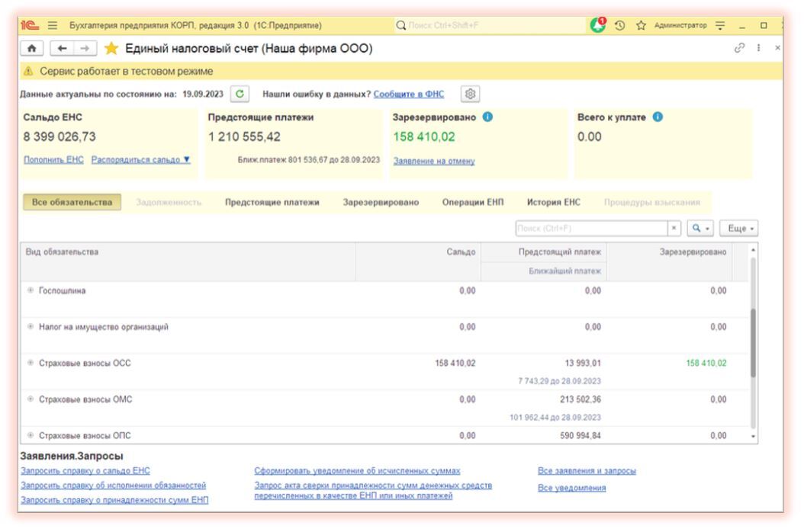Click the magnifier search dropdown button
The height and width of the screenshot is (532, 804).
(700, 228)
